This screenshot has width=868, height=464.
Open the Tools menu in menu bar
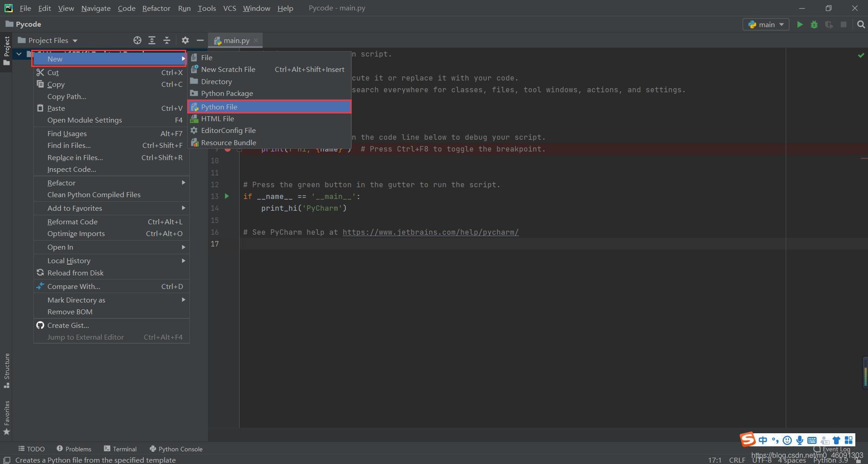point(207,8)
